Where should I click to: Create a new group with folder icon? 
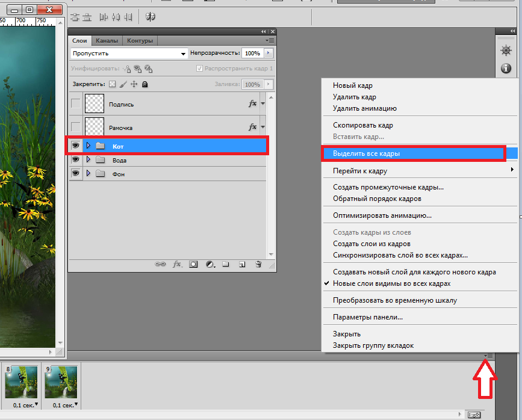pos(226,264)
